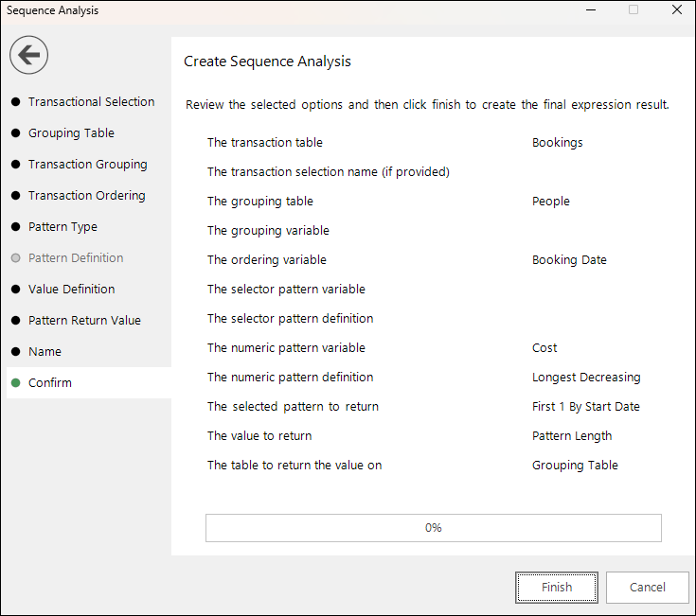This screenshot has width=696, height=616.
Task: Click the 'People' grouping table value
Action: point(550,202)
